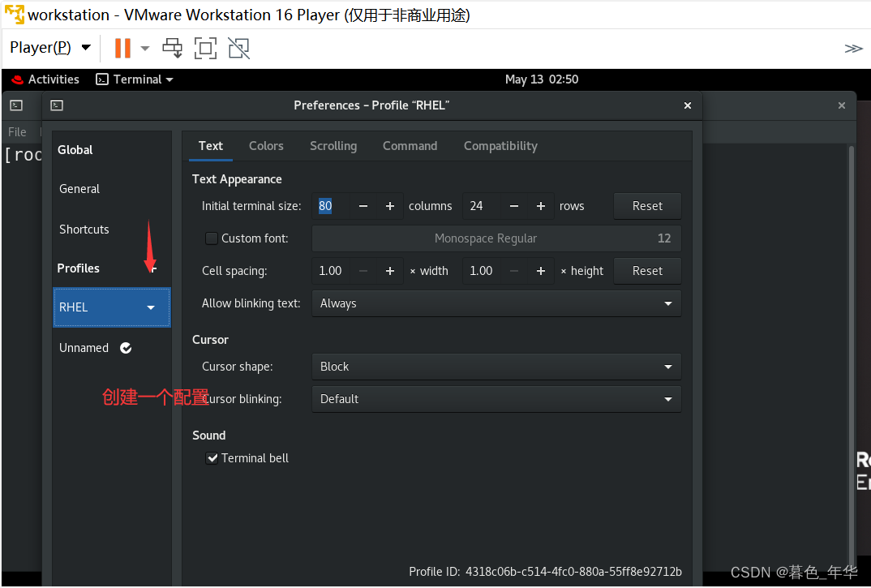This screenshot has width=871, height=588.
Task: Switch to the Text tab
Action: pyautogui.click(x=211, y=146)
